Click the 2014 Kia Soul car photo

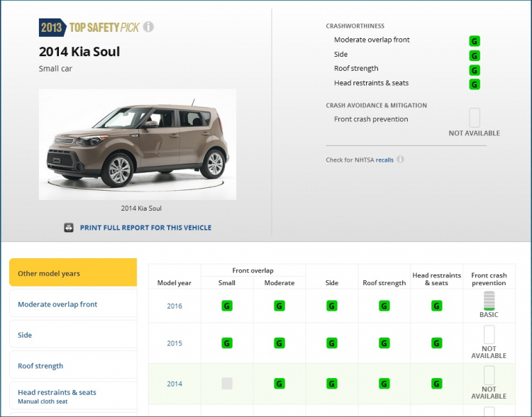(138, 145)
